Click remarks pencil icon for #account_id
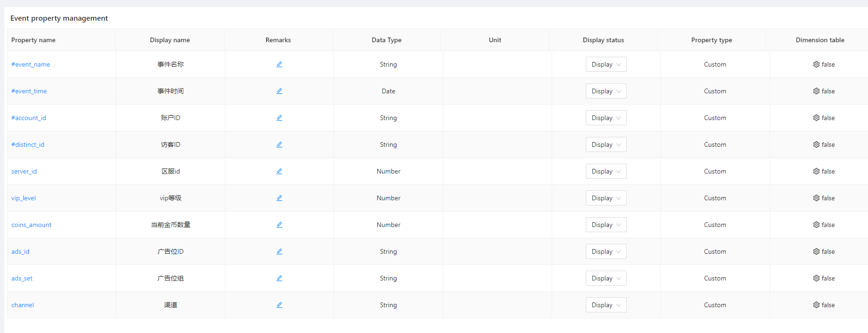The width and height of the screenshot is (868, 333). (279, 118)
